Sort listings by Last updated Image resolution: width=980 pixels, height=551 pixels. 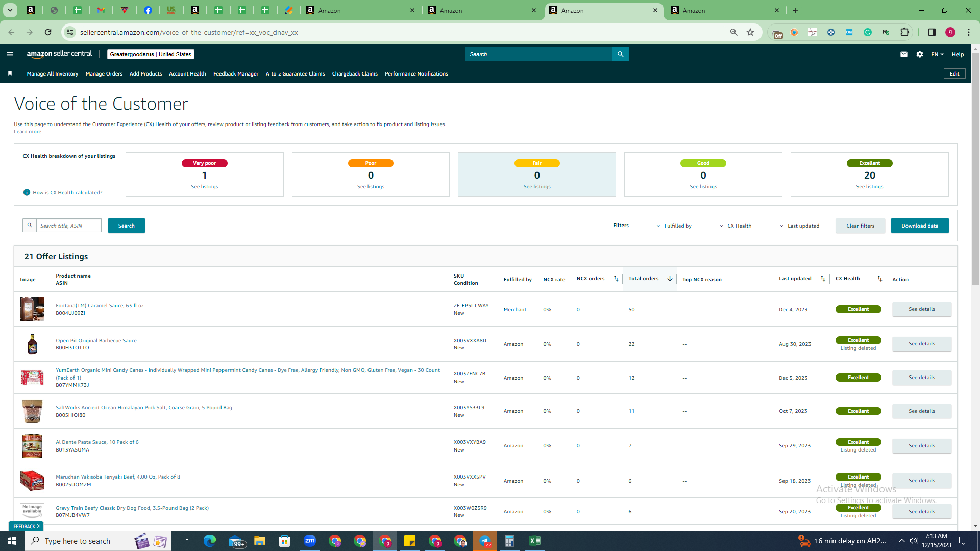[x=823, y=279]
